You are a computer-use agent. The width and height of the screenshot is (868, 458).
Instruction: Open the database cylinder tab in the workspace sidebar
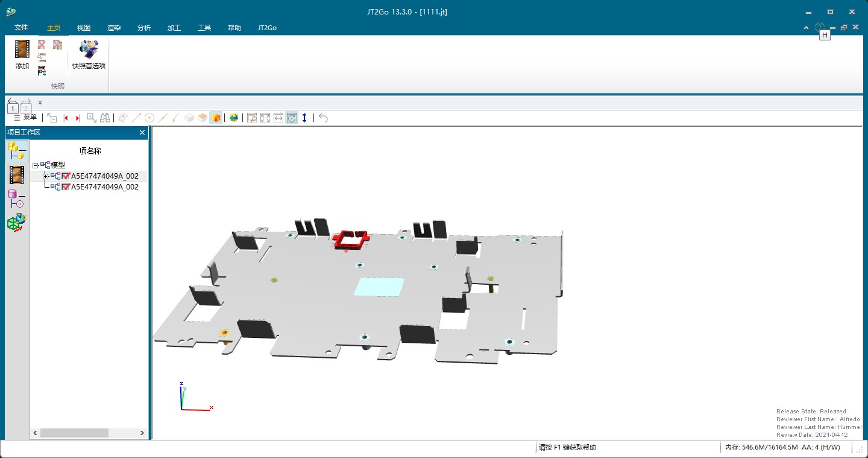click(x=16, y=199)
